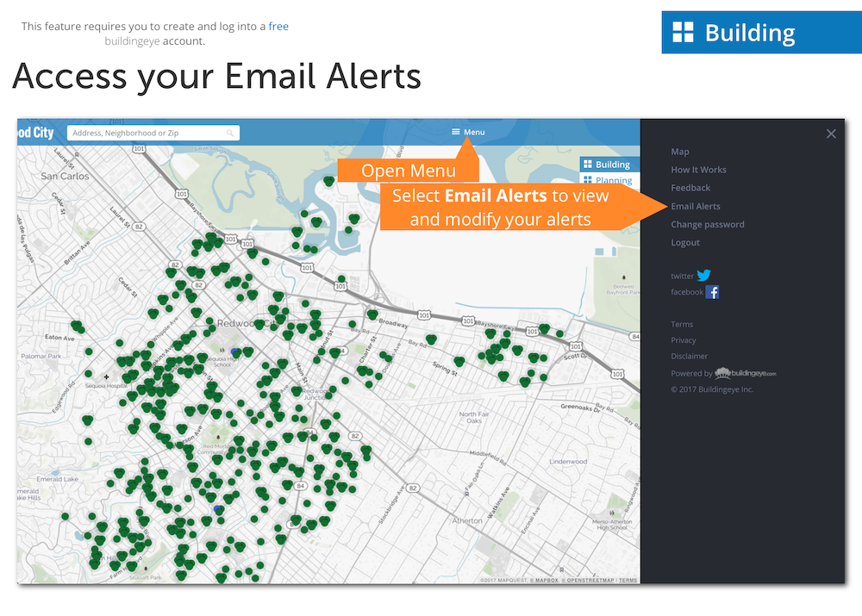The image size is (862, 616).
Task: Click the 'Access your Email Alerts' heading
Action: coord(216,76)
